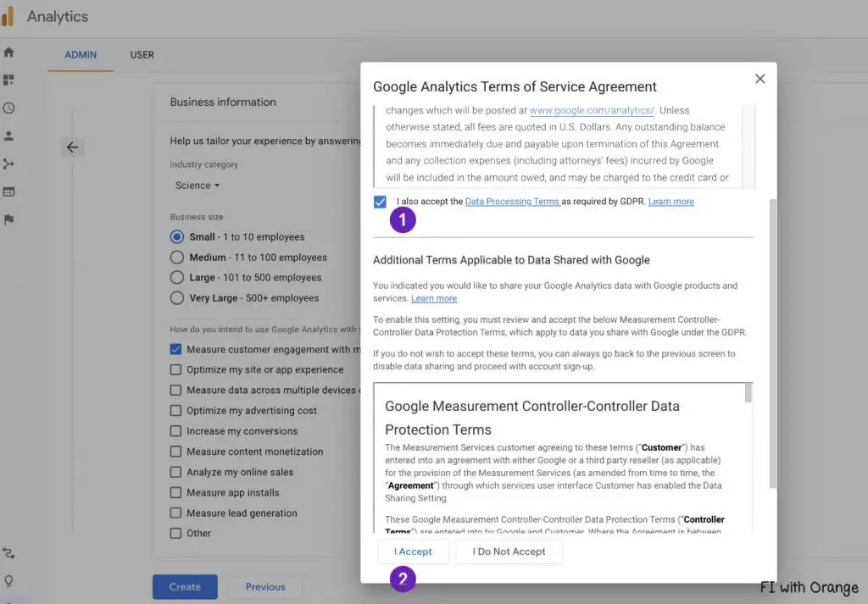Toggle the GDPR Data Processing Terms checkbox
This screenshot has width=868, height=604.
coord(380,202)
